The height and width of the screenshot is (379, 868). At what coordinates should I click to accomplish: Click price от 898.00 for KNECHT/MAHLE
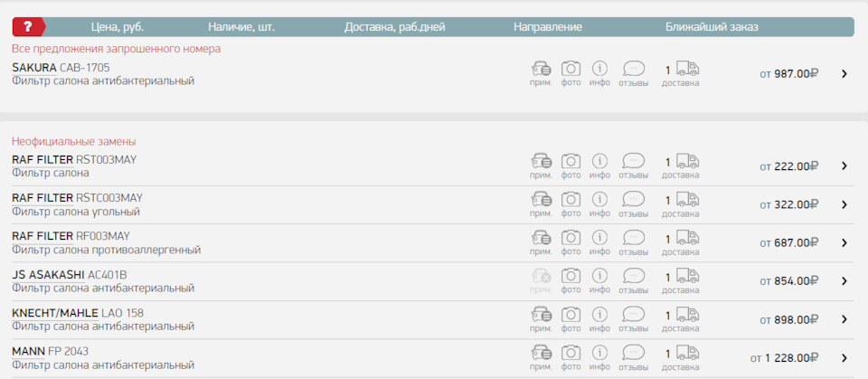(789, 319)
